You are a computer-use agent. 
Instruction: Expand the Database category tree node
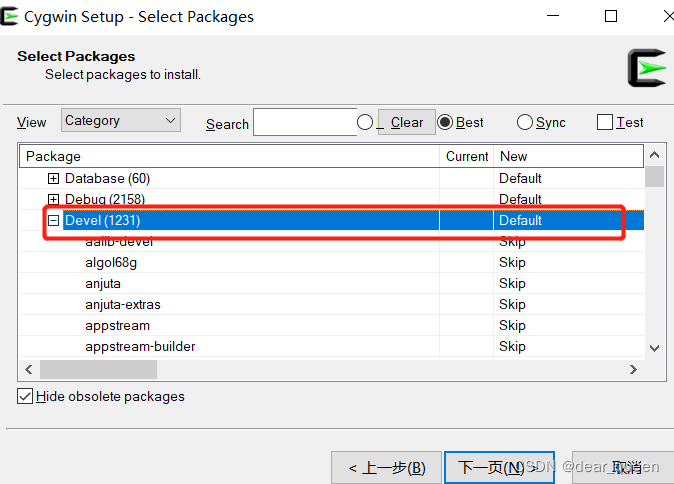tap(54, 178)
